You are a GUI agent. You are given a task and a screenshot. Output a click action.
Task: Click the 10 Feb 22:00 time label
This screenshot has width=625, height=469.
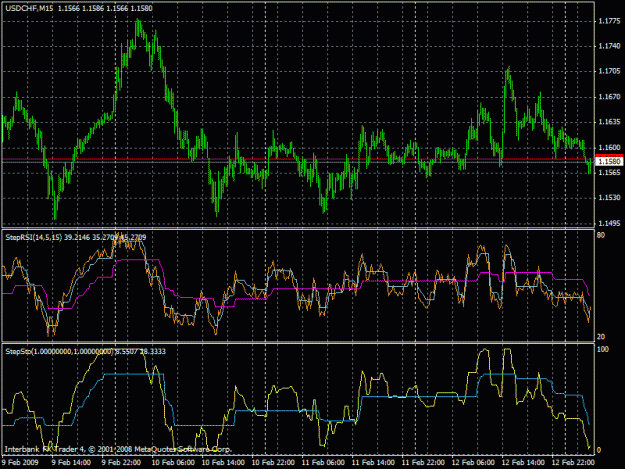tap(273, 463)
